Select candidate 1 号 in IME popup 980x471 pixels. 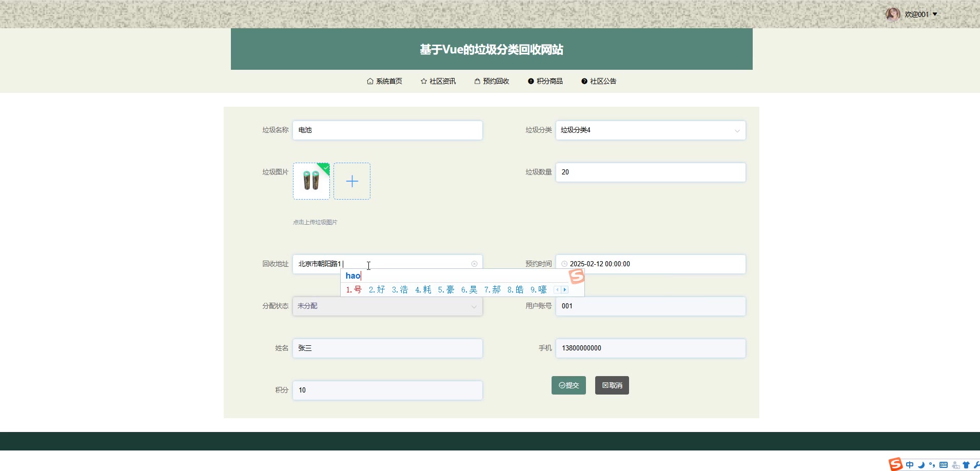[354, 290]
